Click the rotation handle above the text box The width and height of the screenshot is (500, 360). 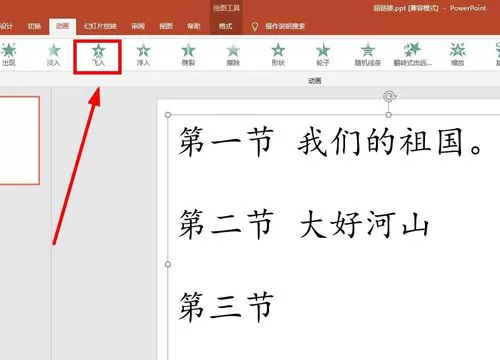pyautogui.click(x=389, y=97)
